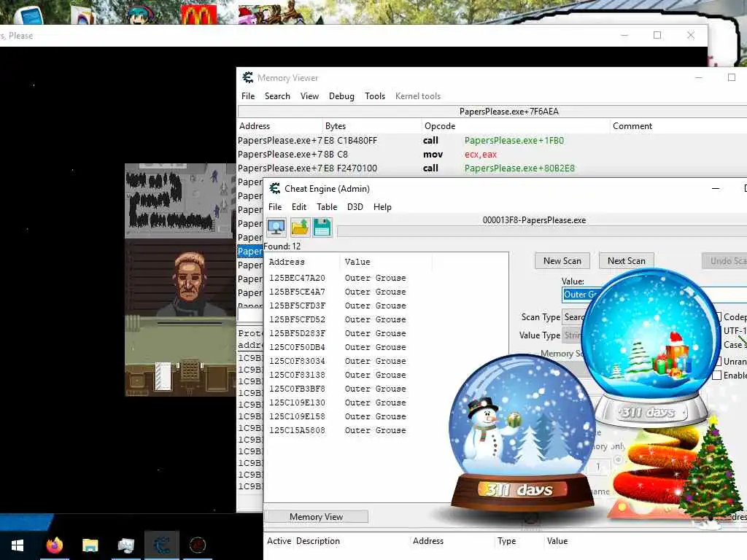This screenshot has height=560, width=747.
Task: Open the Scan Type dropdown
Action: coord(573,317)
